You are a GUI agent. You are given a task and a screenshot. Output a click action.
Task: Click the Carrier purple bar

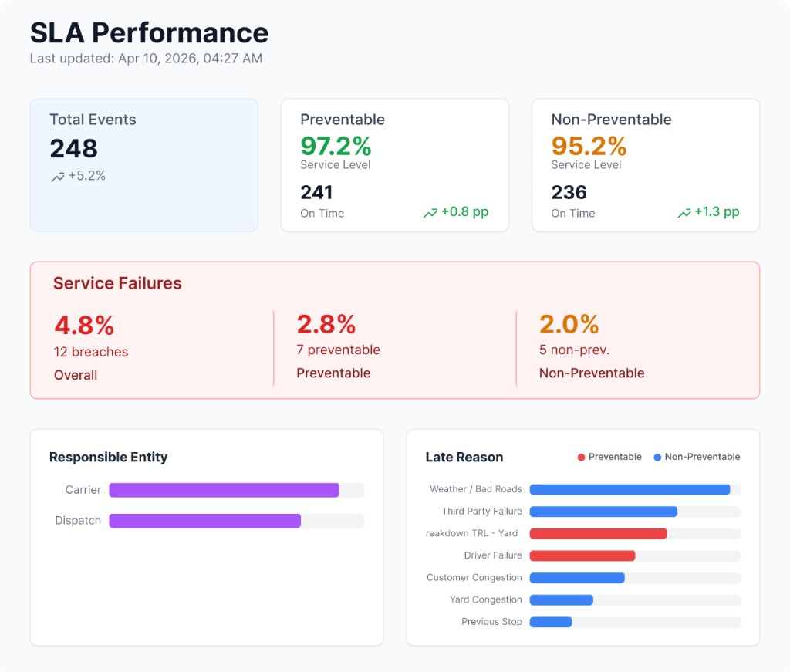[224, 490]
